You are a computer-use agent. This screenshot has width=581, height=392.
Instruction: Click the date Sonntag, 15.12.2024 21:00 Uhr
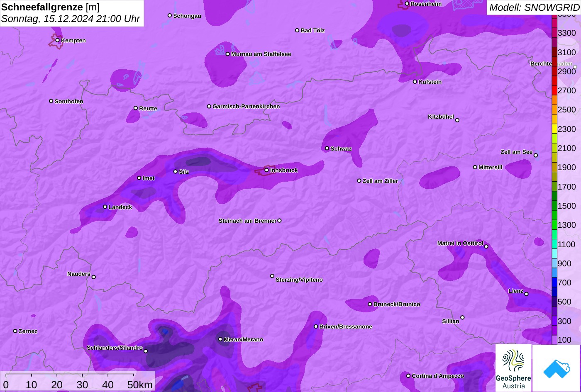coord(71,19)
